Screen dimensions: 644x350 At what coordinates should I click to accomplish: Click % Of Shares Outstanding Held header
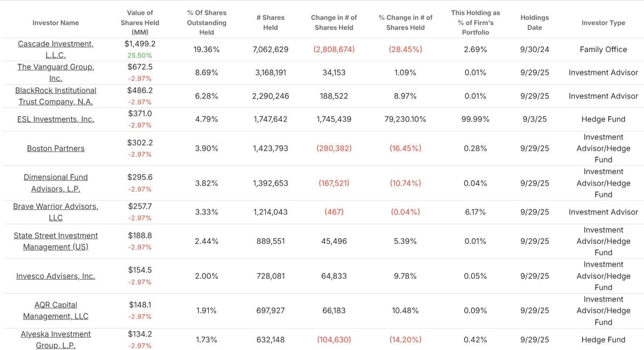207,23
